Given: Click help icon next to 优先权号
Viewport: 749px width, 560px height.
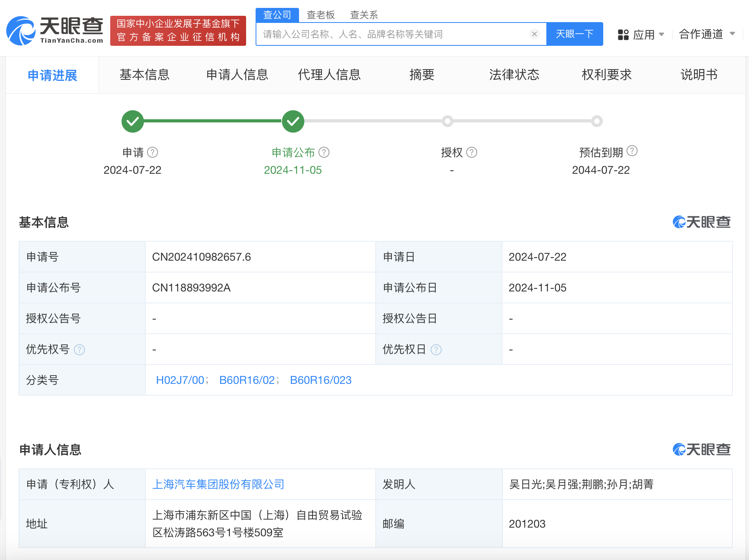Looking at the screenshot, I should [x=79, y=350].
